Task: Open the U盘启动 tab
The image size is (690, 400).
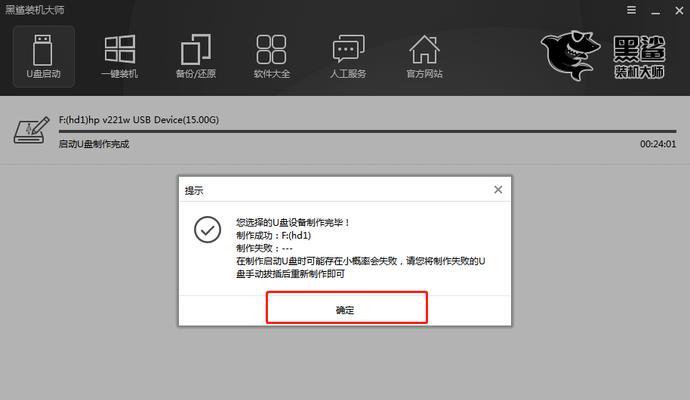Action: 43,56
